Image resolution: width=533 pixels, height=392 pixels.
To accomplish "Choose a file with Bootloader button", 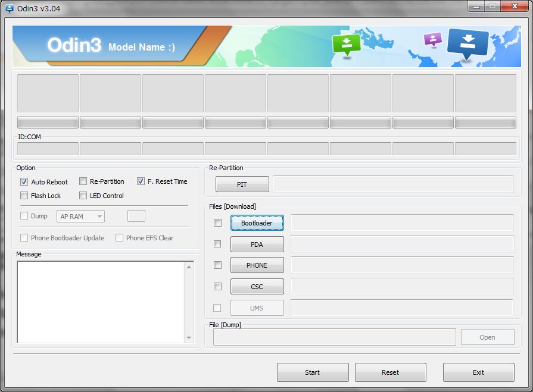I will [x=257, y=223].
